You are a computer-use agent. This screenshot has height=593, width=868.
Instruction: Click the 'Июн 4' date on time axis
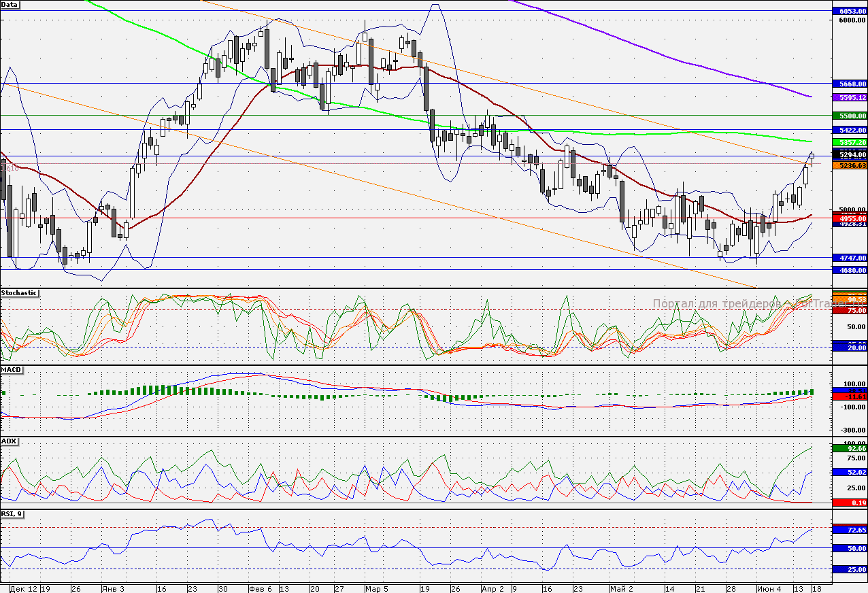(x=769, y=587)
